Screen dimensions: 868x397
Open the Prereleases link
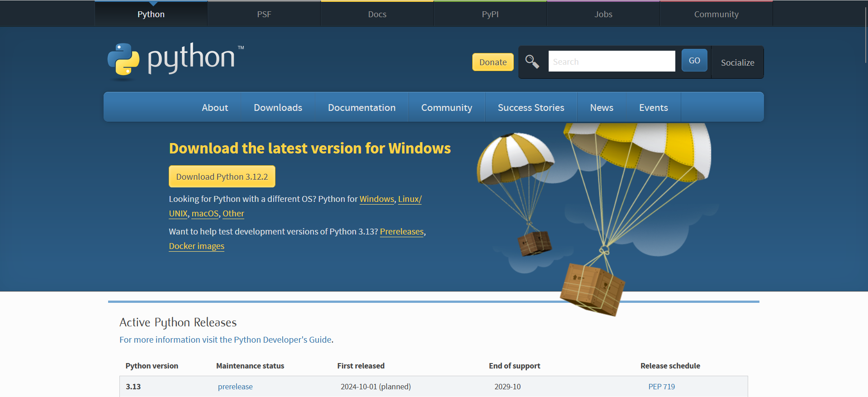[402, 231]
